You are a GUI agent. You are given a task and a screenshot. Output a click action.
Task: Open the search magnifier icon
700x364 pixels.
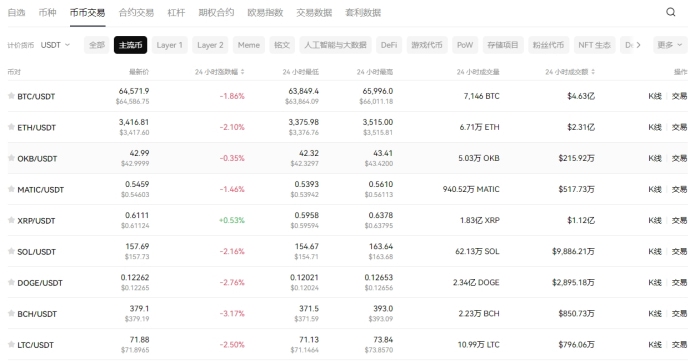tap(671, 12)
